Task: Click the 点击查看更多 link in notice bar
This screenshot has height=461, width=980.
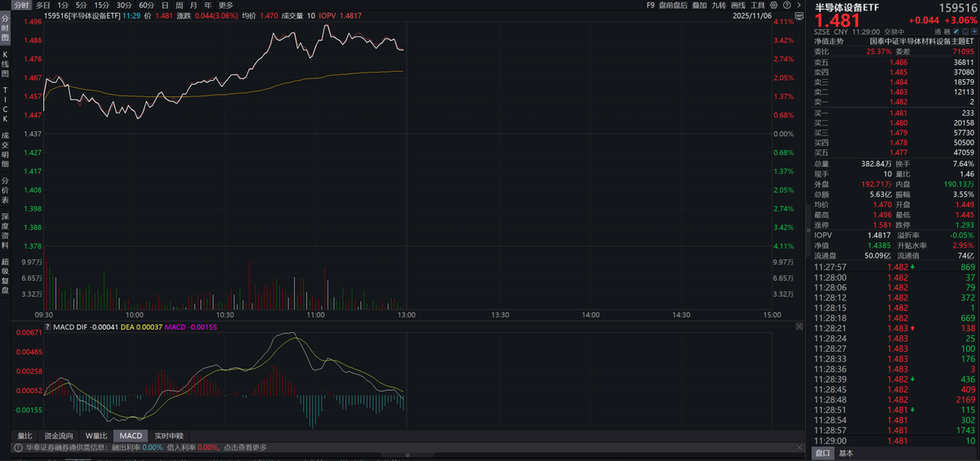Action: [243, 447]
